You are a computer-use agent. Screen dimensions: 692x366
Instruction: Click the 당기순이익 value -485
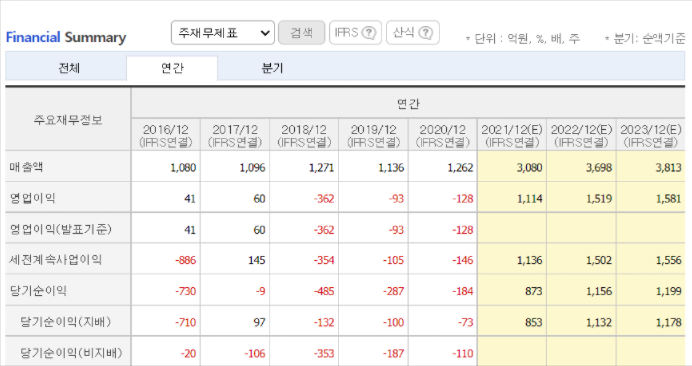324,291
